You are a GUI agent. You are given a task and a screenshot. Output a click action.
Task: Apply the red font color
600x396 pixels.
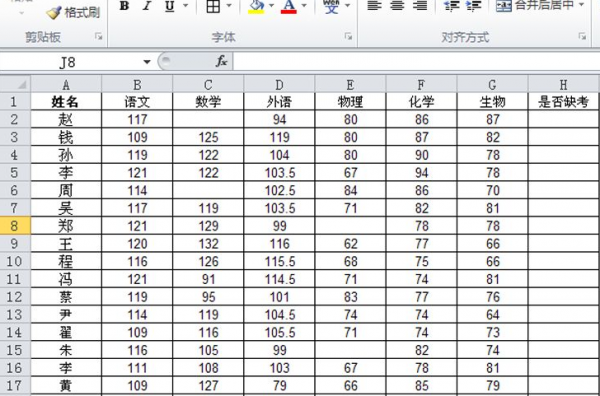click(x=289, y=6)
